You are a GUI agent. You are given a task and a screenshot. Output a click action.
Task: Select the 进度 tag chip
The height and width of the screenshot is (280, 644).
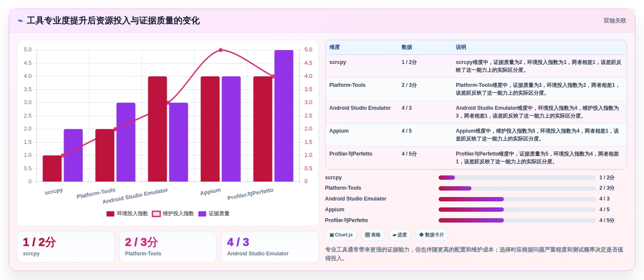(400, 235)
